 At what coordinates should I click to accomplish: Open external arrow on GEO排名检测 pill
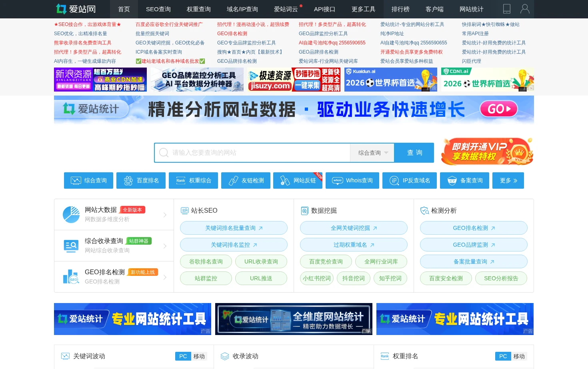click(x=493, y=228)
